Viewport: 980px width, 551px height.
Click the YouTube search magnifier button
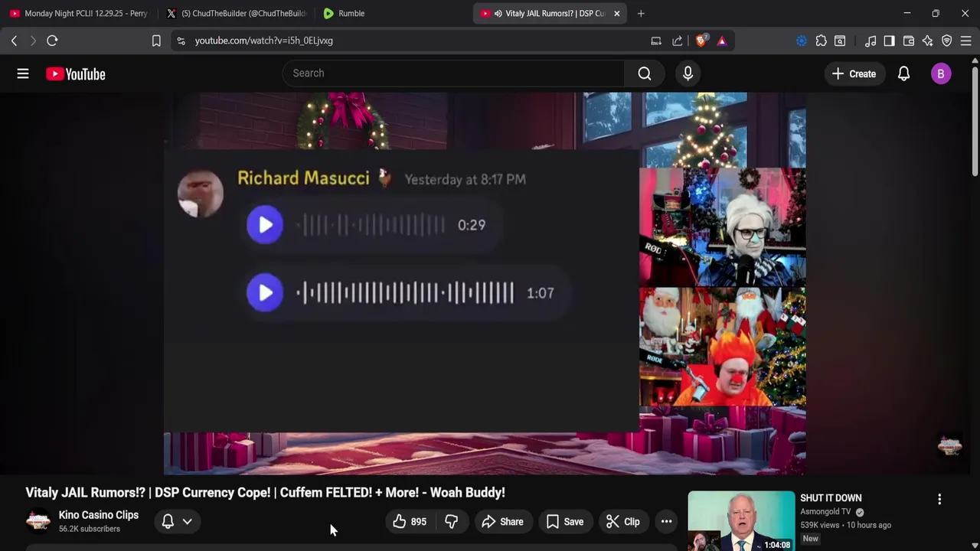645,73
